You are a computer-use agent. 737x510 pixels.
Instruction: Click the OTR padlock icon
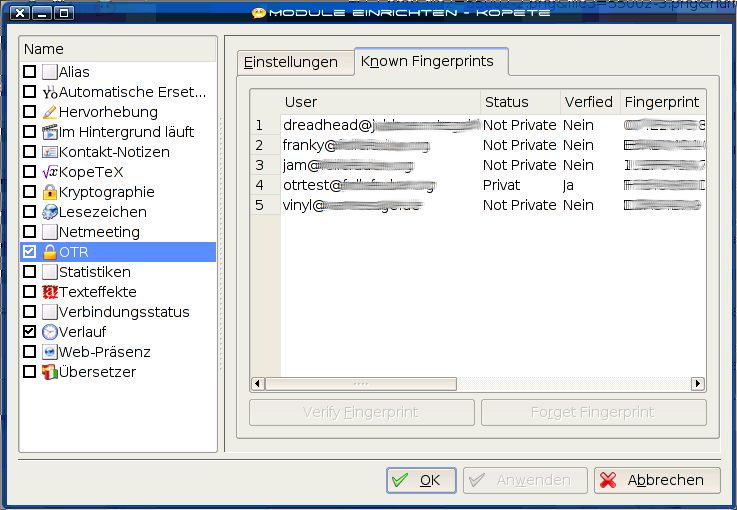coord(49,252)
